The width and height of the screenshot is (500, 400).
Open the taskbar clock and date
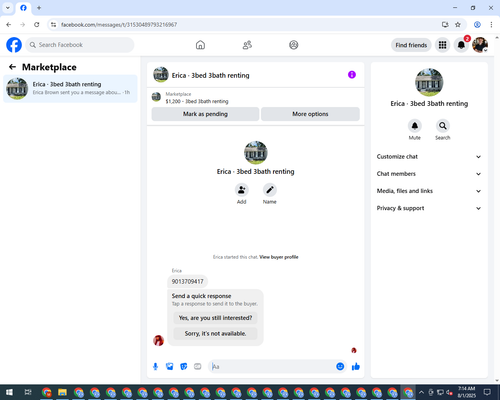pyautogui.click(x=466, y=392)
